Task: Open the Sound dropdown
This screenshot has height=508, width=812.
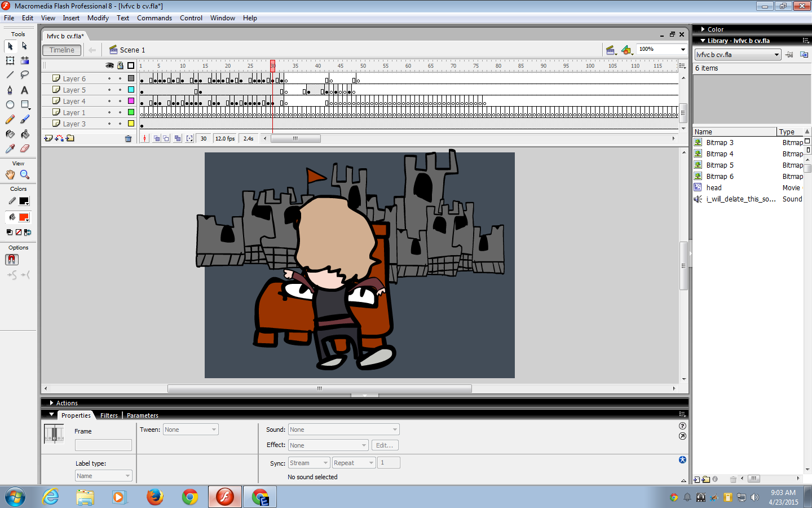Action: point(344,430)
